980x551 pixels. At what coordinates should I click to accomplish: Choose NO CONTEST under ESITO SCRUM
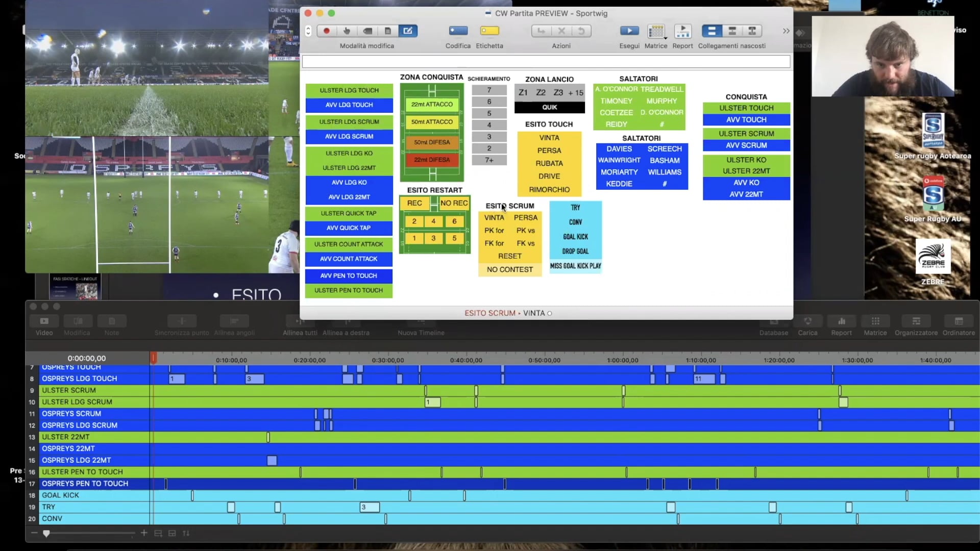(x=510, y=270)
